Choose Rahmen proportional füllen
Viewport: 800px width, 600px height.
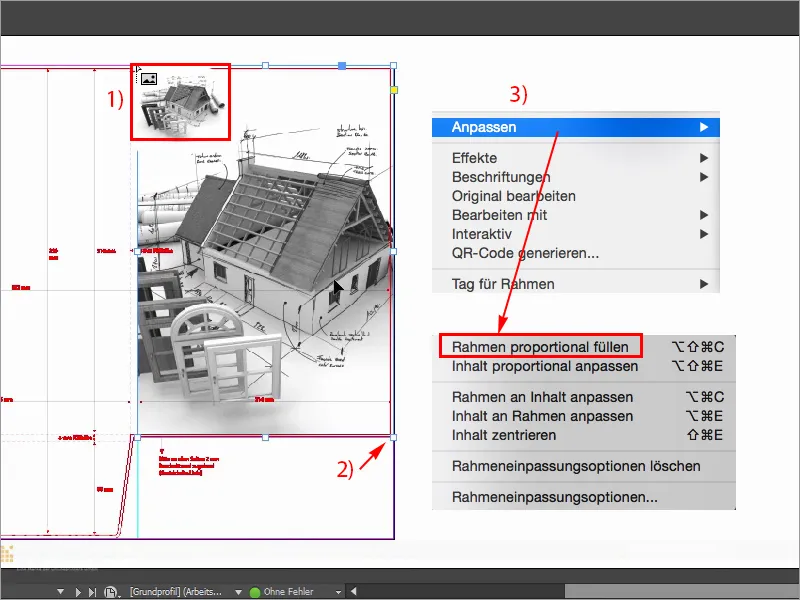point(584,347)
